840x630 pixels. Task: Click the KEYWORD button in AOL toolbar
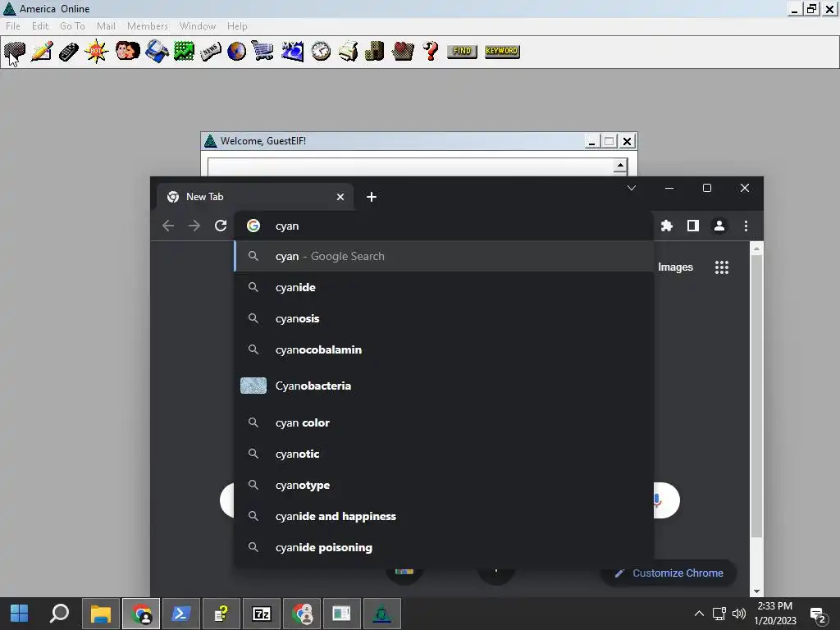pos(502,52)
